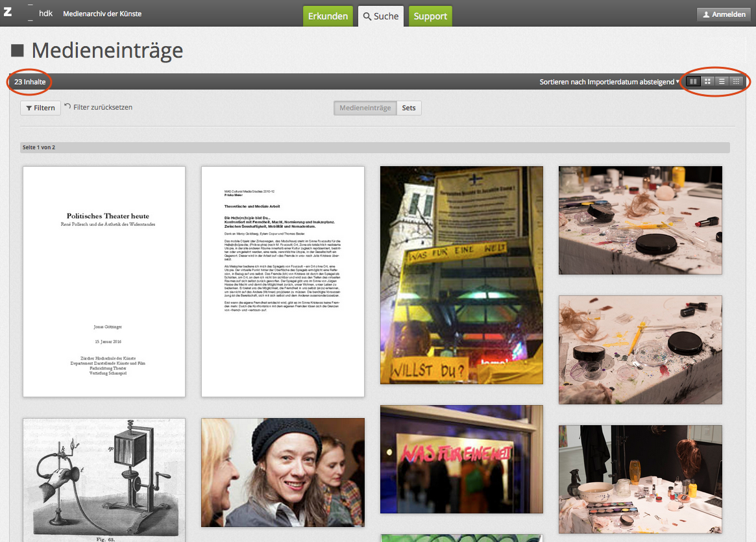Switch to the list view icon
This screenshot has width=756, height=542.
pos(722,82)
